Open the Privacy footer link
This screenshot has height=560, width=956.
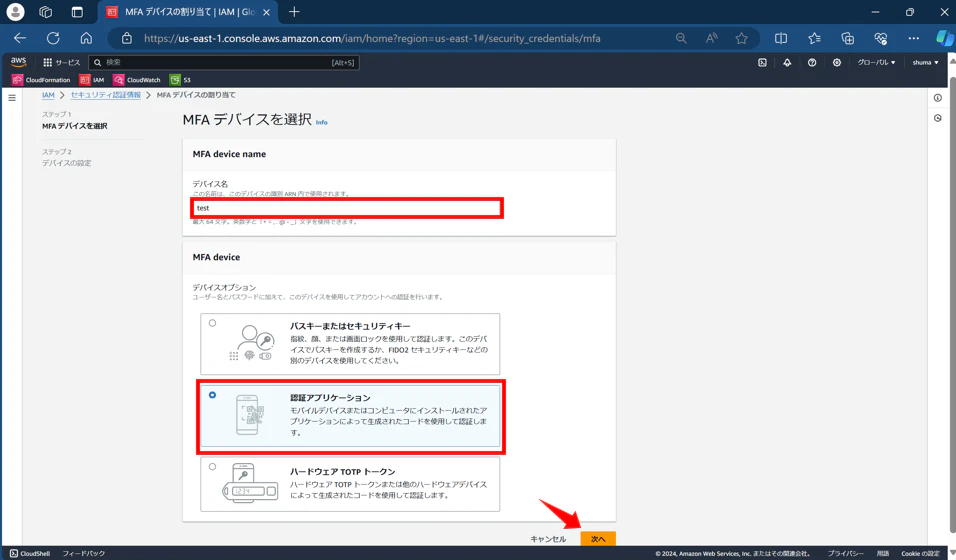click(x=846, y=553)
